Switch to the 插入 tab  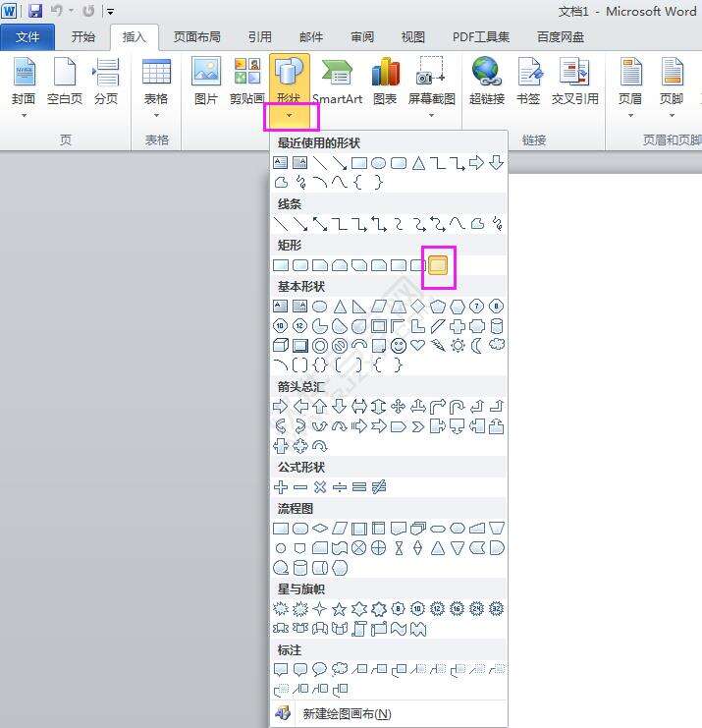pos(135,37)
